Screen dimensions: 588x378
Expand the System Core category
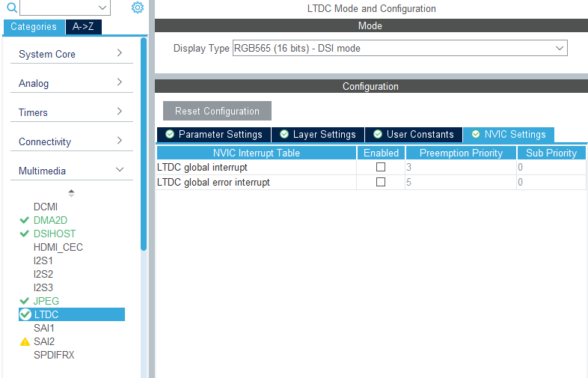[x=70, y=54]
